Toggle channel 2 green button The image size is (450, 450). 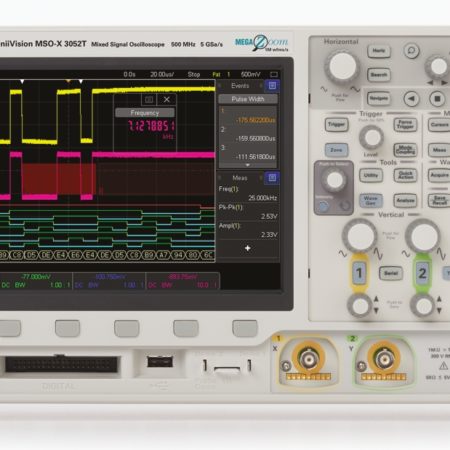[x=422, y=273]
